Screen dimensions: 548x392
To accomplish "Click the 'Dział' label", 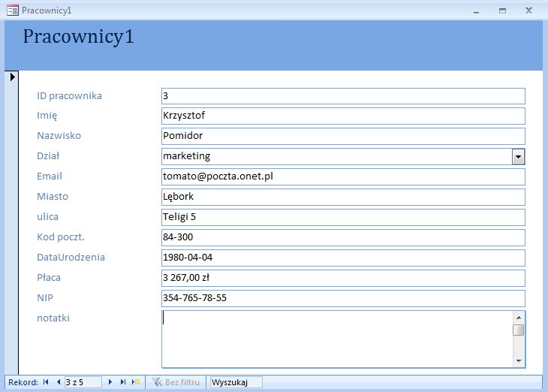I will pyautogui.click(x=48, y=156).
